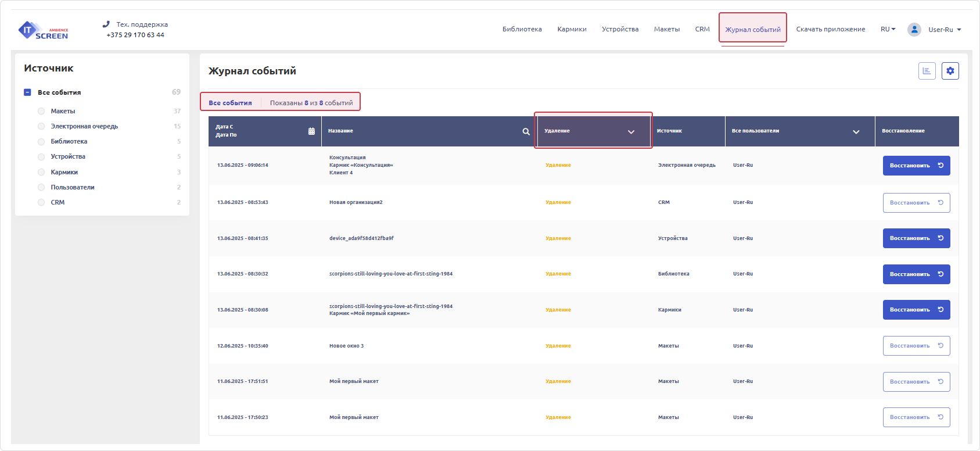
Task: Click the Скачать приложение link
Action: [x=830, y=29]
